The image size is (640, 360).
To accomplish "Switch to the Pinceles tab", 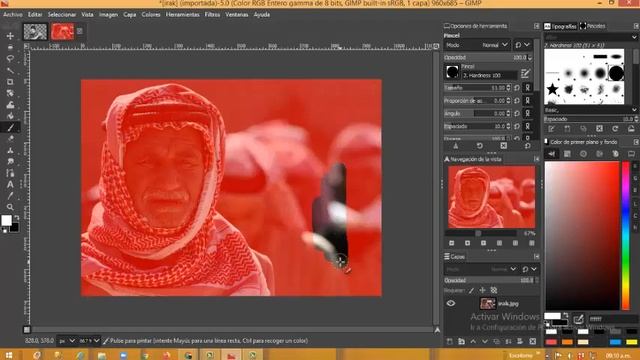I will point(593,26).
